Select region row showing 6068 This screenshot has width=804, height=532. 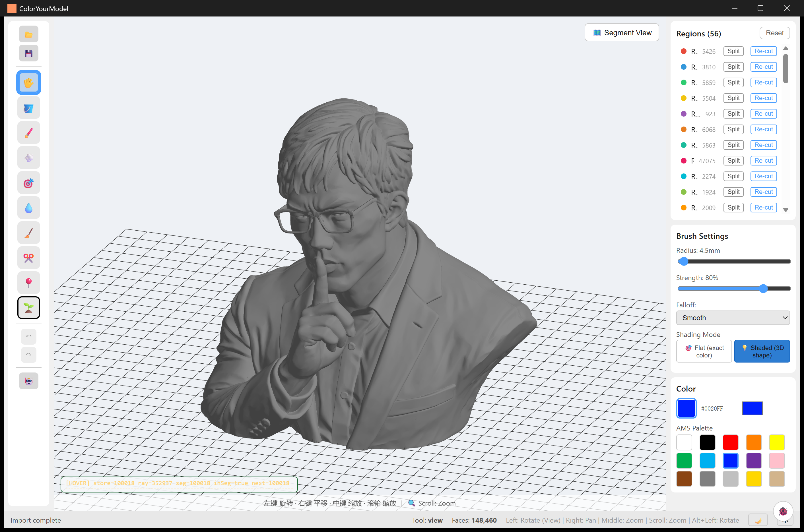[729, 130]
